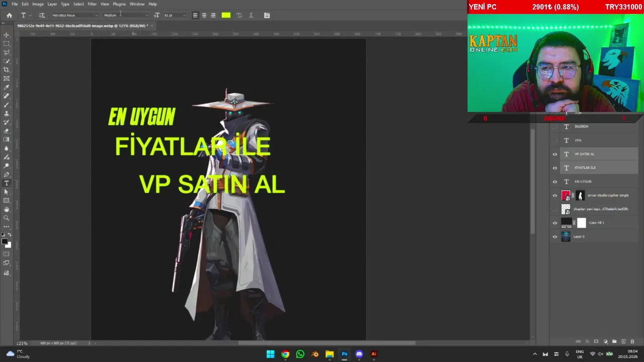
Task: Select the Brush tool
Action: [x=7, y=105]
